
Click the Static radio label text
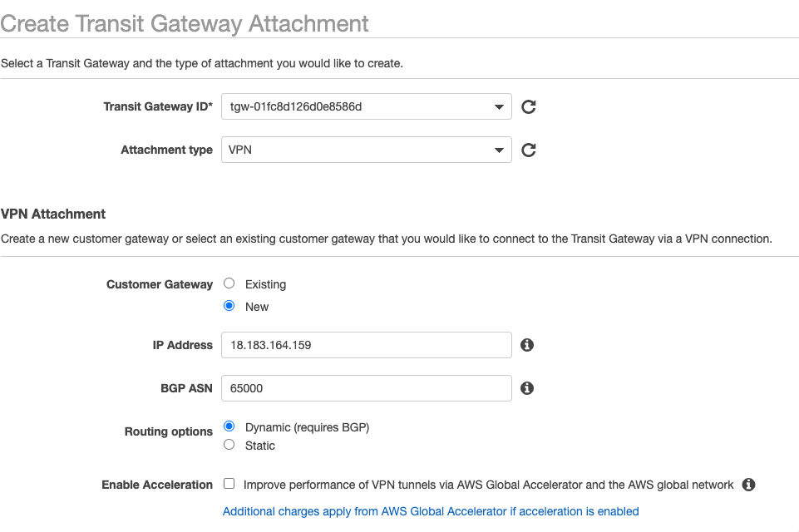tap(260, 446)
